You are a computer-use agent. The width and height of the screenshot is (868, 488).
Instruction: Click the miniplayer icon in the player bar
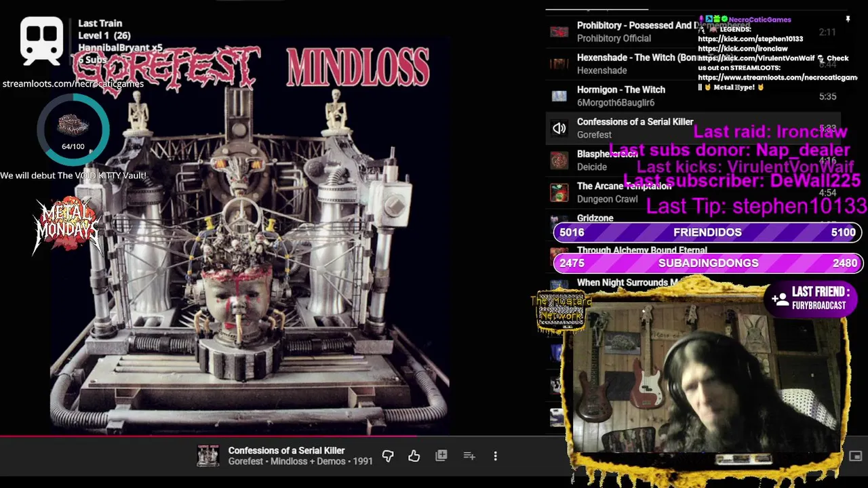click(855, 456)
